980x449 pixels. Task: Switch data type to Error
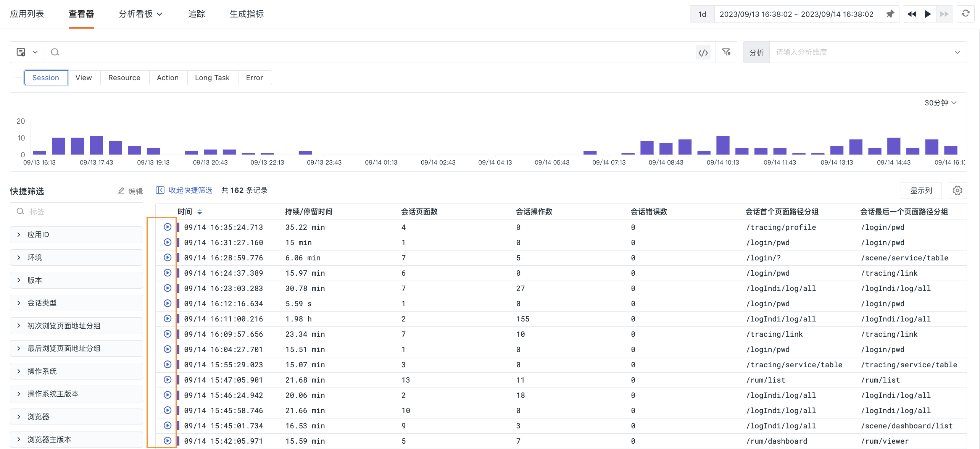tap(255, 78)
